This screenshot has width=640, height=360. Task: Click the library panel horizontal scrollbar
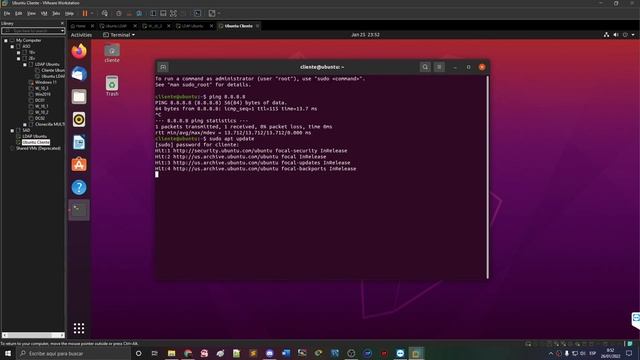(33, 335)
